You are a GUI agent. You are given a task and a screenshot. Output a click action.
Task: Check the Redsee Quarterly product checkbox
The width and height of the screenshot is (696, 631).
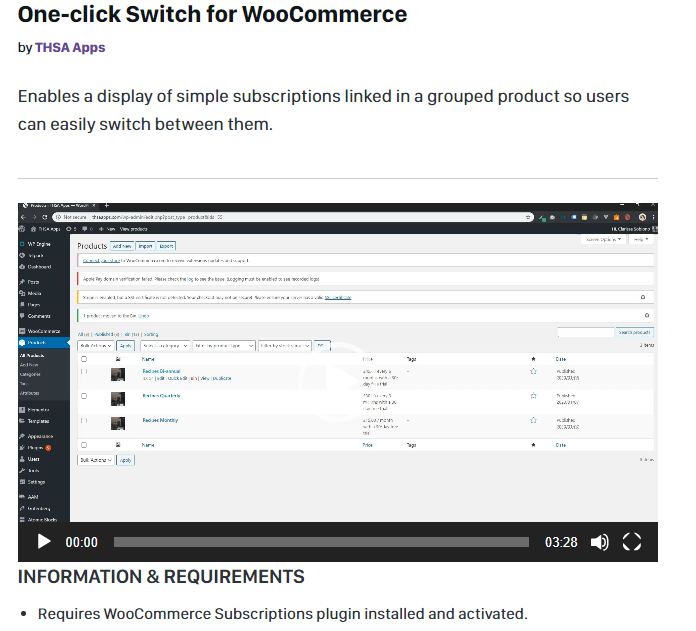(84, 396)
